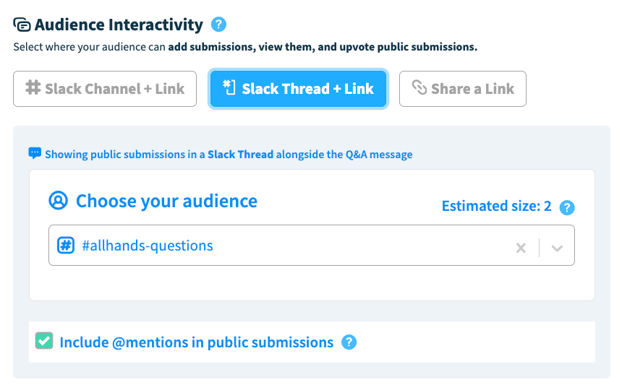Click the speech bubble icon before Showing public submissions

point(35,153)
